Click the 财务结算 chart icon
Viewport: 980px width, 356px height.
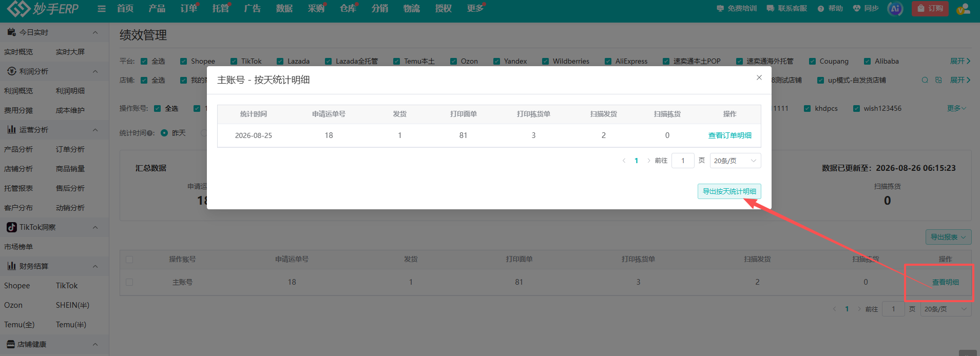click(x=11, y=266)
